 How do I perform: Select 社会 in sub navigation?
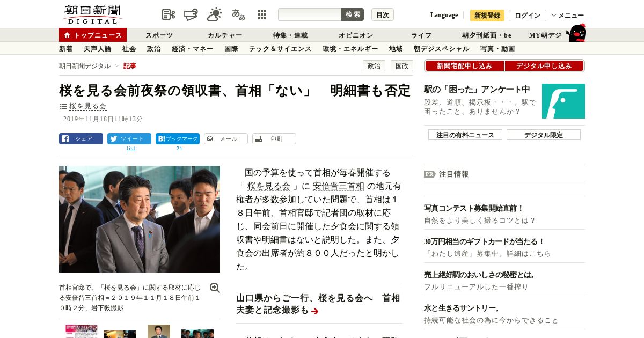pyautogui.click(x=129, y=49)
